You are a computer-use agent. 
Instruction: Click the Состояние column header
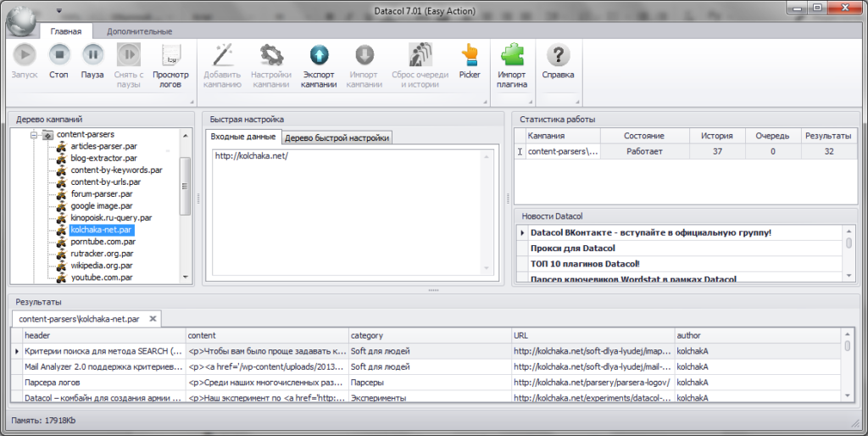coord(644,136)
